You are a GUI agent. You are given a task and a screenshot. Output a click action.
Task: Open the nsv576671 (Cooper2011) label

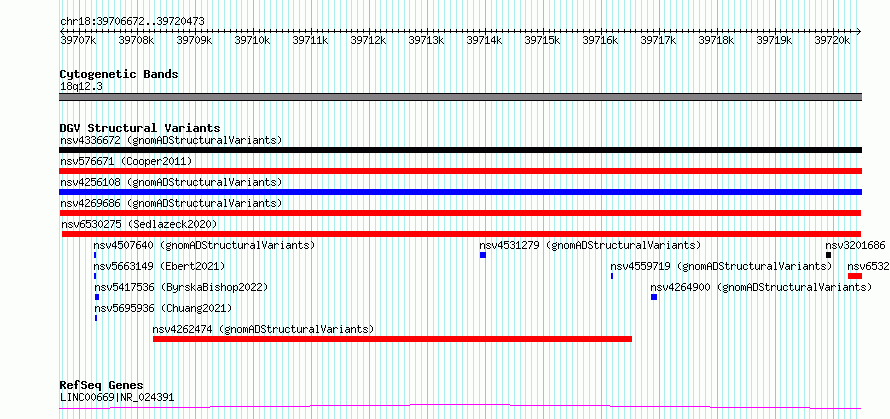(x=126, y=161)
